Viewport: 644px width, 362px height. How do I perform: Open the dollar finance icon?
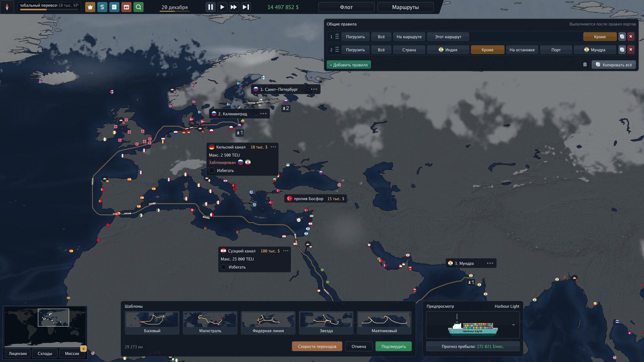(102, 7)
